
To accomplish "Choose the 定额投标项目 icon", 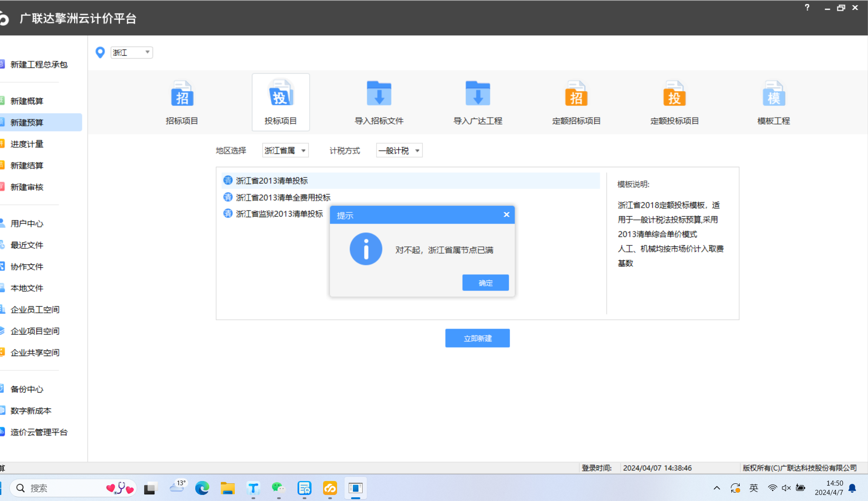I will [x=674, y=94].
